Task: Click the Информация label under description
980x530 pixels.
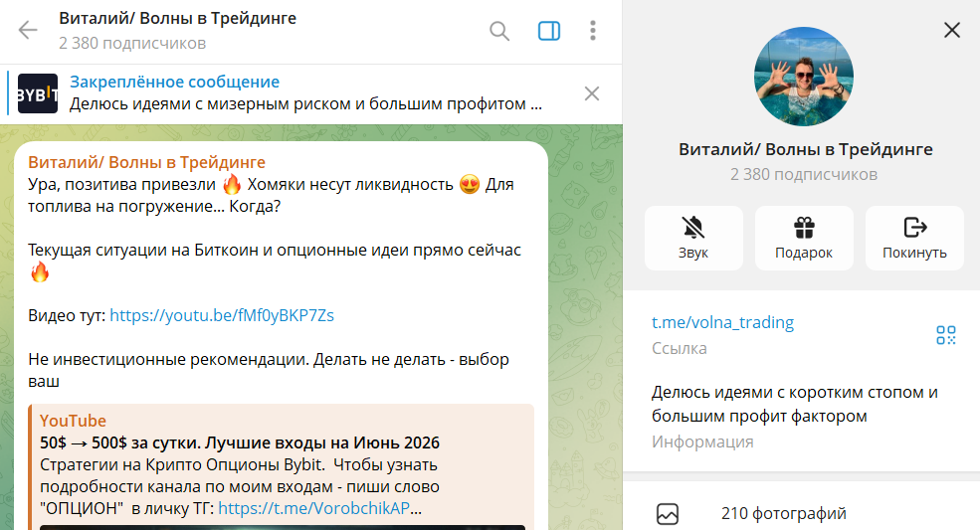Action: tap(702, 442)
